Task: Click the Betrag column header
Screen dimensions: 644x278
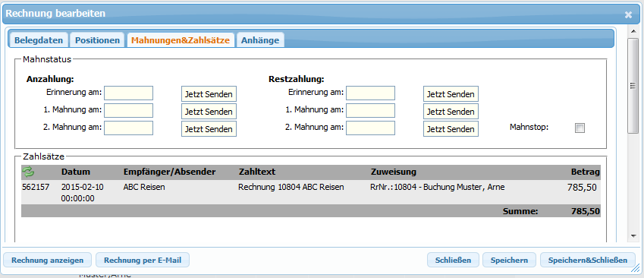Action: [x=586, y=172]
